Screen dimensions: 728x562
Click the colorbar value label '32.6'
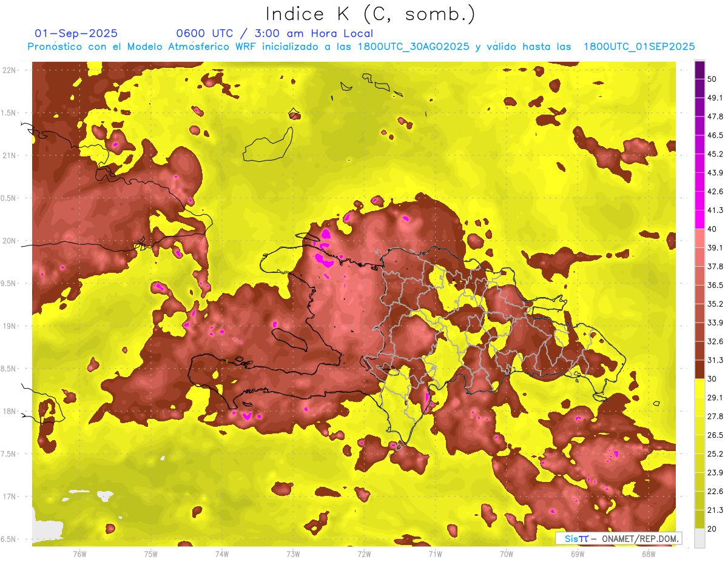[x=715, y=341]
